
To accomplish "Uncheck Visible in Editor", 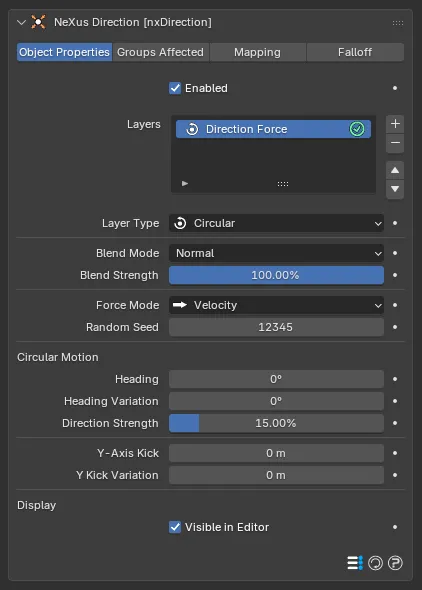I will [x=175, y=527].
